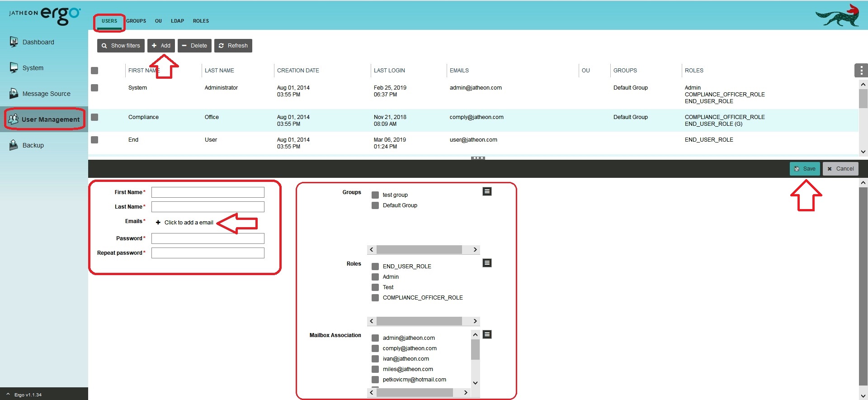This screenshot has height=400, width=868.
Task: Open the column options menu icon
Action: (861, 70)
